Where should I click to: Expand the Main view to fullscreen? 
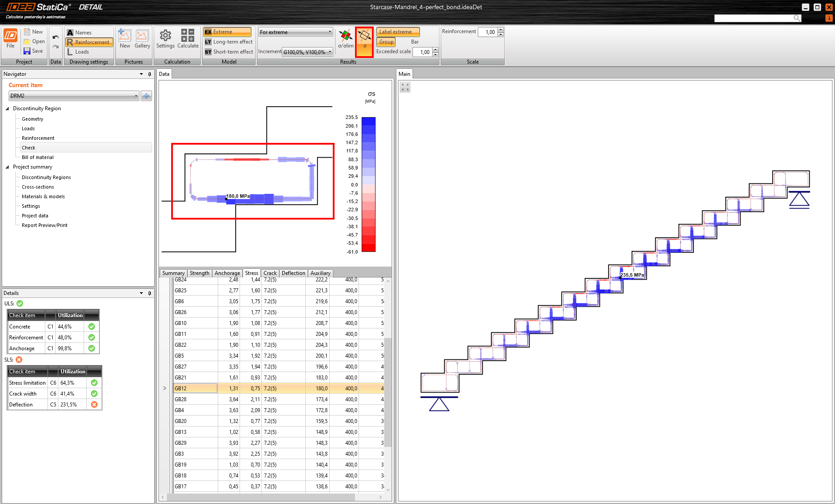pyautogui.click(x=405, y=87)
